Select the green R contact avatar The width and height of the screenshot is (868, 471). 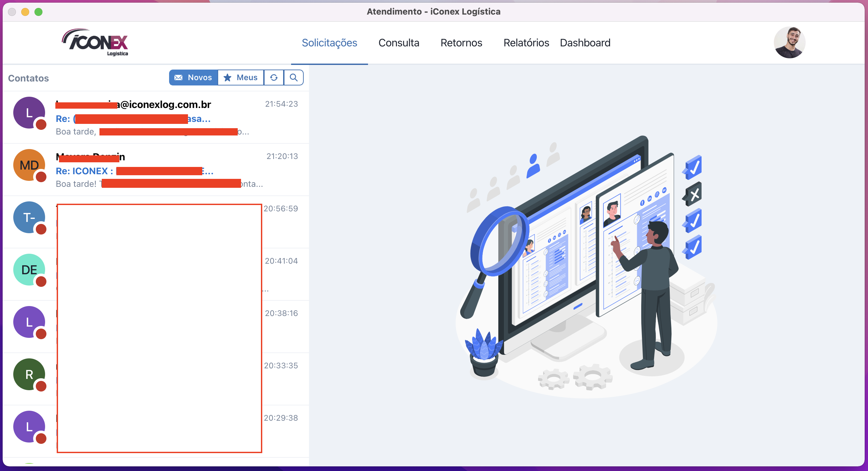pos(29,374)
